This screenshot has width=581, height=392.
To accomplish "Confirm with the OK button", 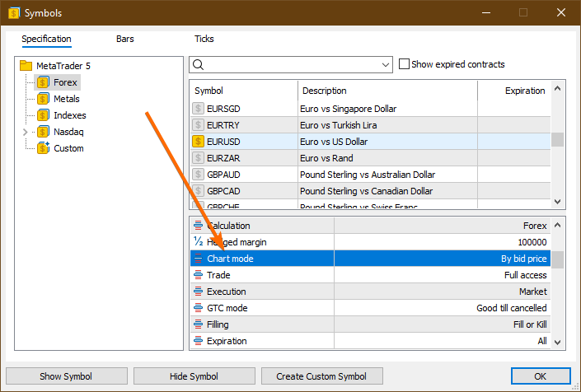I will pyautogui.click(x=541, y=376).
